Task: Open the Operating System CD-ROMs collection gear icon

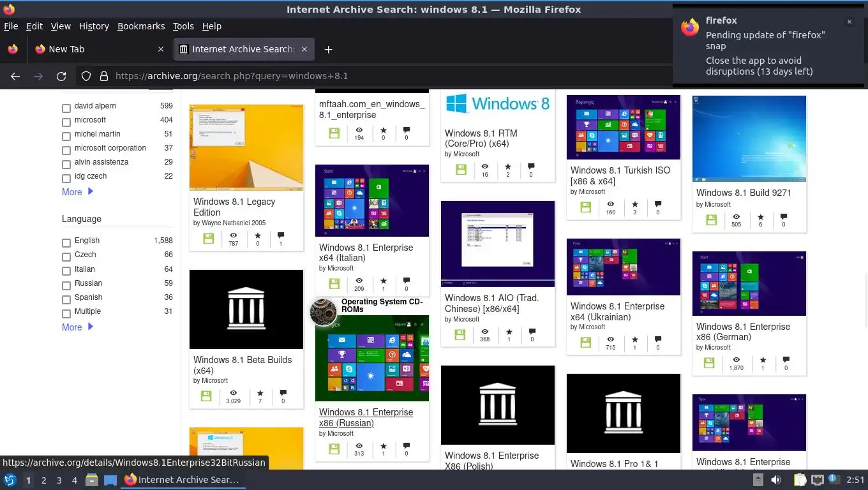Action: (323, 312)
